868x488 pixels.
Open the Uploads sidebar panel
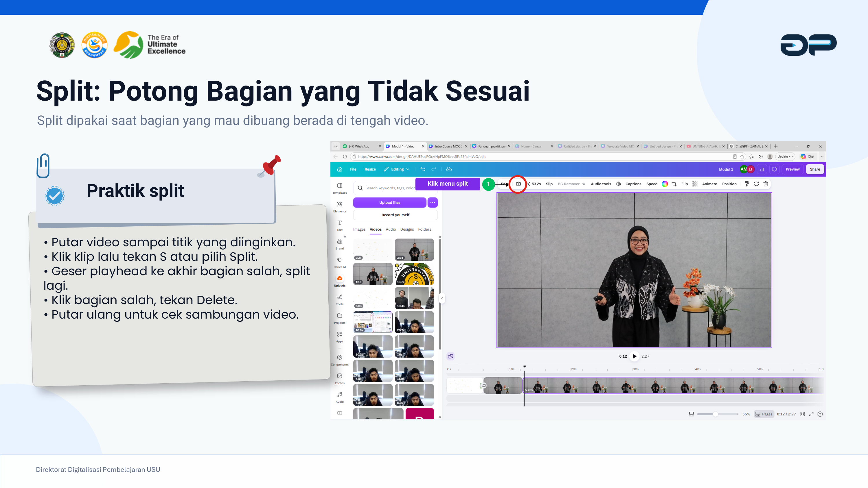coord(340,281)
